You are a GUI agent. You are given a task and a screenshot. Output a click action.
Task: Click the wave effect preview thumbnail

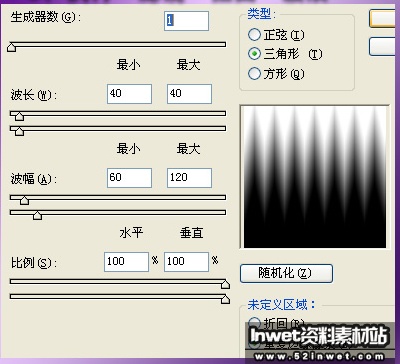point(315,177)
